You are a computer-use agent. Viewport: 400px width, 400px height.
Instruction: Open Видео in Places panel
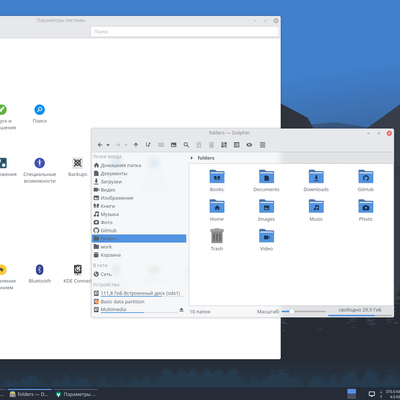[139, 190]
